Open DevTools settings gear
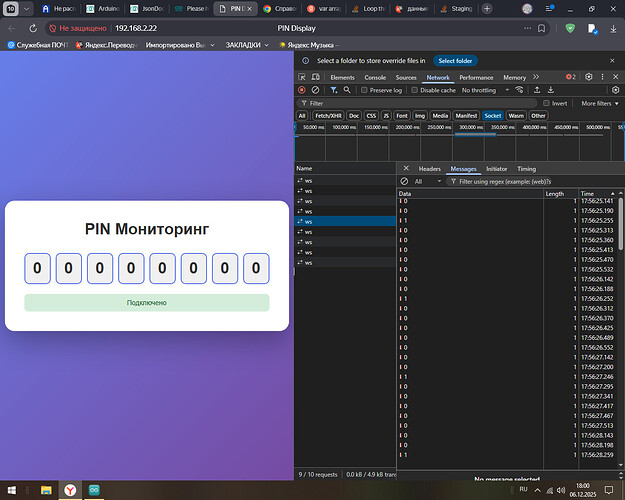Image resolution: width=625 pixels, height=500 pixels. [x=589, y=77]
